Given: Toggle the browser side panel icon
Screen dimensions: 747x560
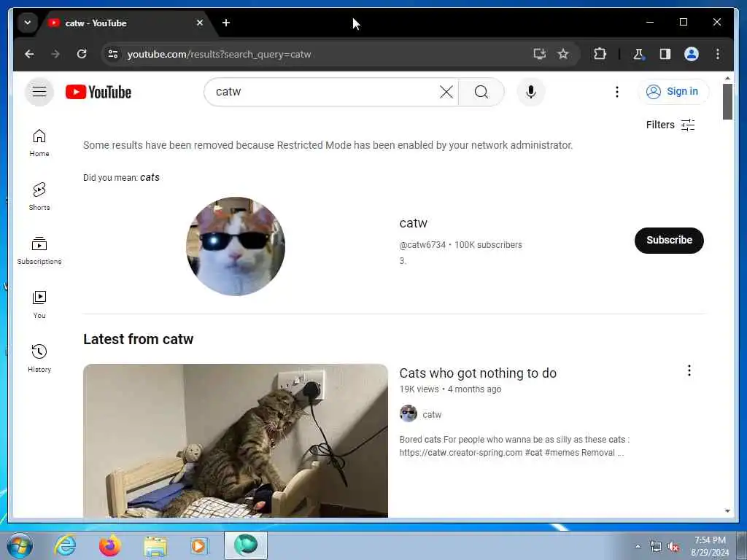Looking at the screenshot, I should [x=665, y=54].
